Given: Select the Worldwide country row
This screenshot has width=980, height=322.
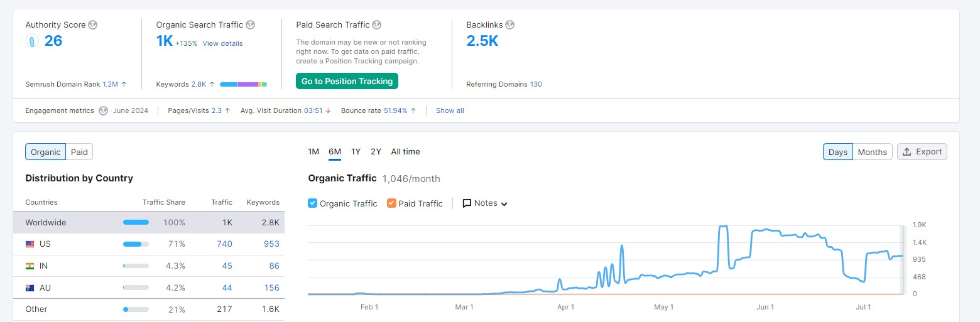Looking at the screenshot, I should click(148, 222).
